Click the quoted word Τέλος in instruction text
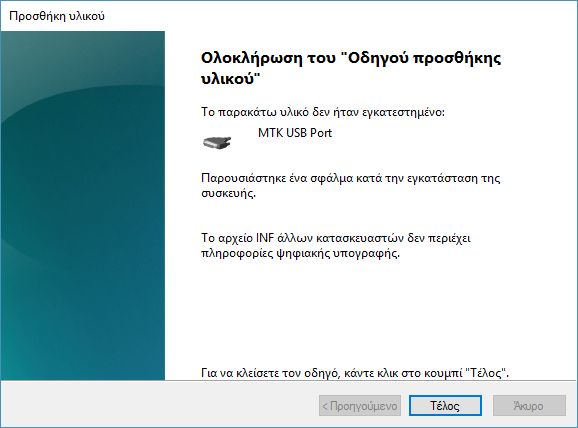Screen dimensions: 578x428 [485, 373]
